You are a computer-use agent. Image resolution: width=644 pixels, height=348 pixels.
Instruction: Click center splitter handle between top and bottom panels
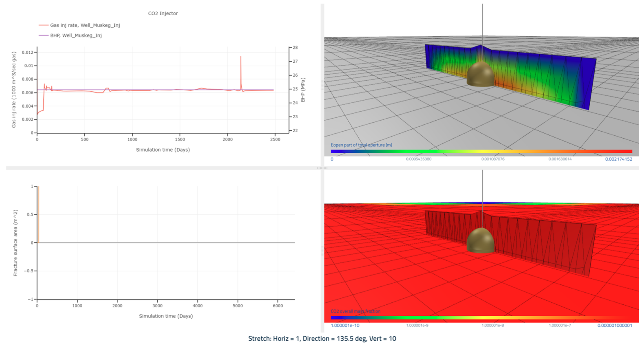pyautogui.click(x=322, y=168)
